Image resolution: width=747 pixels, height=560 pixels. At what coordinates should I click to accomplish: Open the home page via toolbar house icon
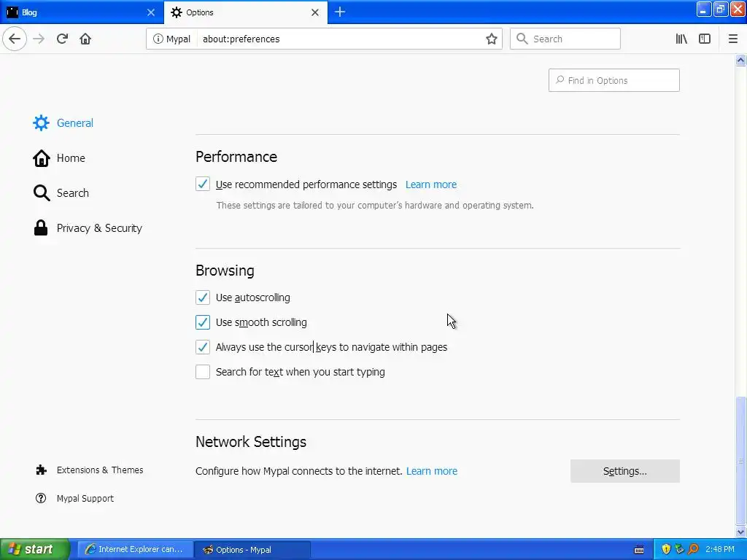pyautogui.click(x=85, y=39)
